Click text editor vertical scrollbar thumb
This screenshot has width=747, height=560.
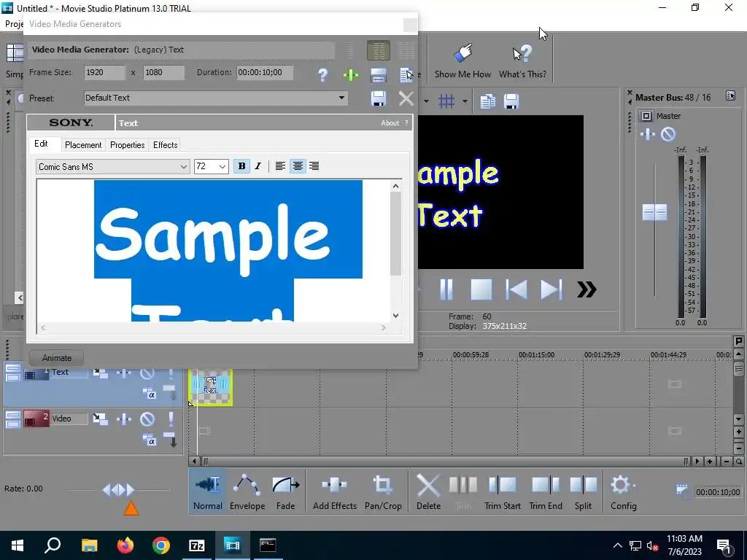(395, 234)
